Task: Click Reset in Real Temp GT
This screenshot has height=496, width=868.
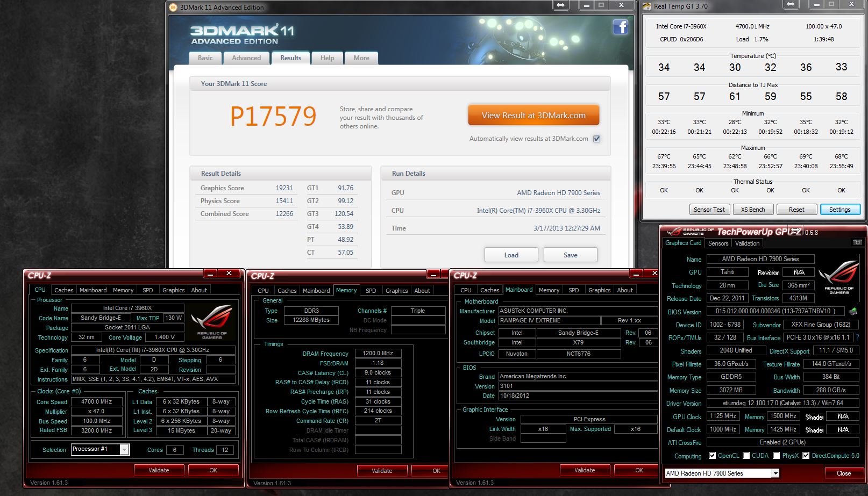Action: [x=796, y=210]
